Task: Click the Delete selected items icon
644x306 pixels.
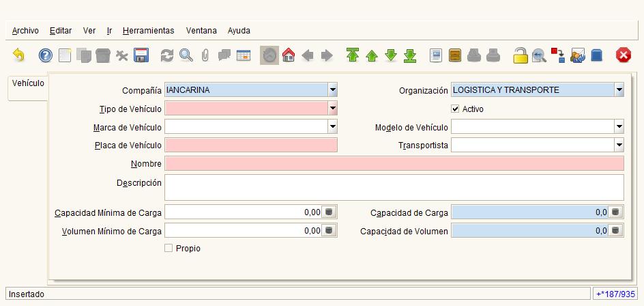Action: click(x=121, y=55)
